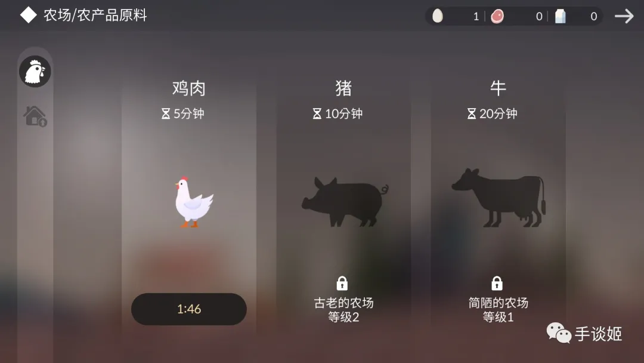Tap the lock icon under pig
The width and height of the screenshot is (644, 363).
point(342,283)
